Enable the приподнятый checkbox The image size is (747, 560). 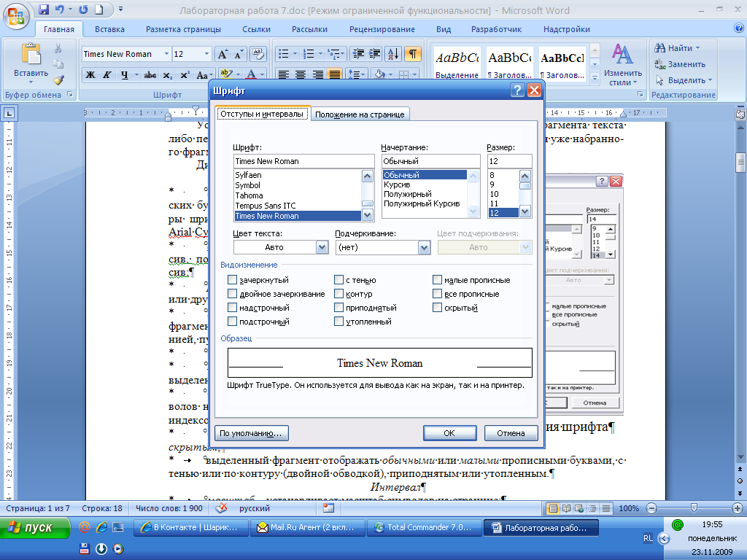pyautogui.click(x=338, y=307)
